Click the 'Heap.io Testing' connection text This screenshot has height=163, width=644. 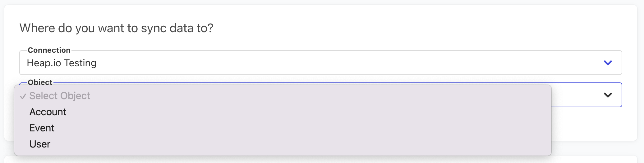pyautogui.click(x=62, y=63)
